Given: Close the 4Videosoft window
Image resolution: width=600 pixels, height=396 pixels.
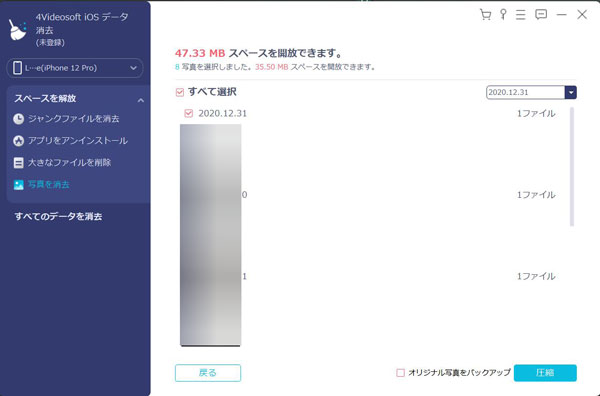Looking at the screenshot, I should coord(582,15).
